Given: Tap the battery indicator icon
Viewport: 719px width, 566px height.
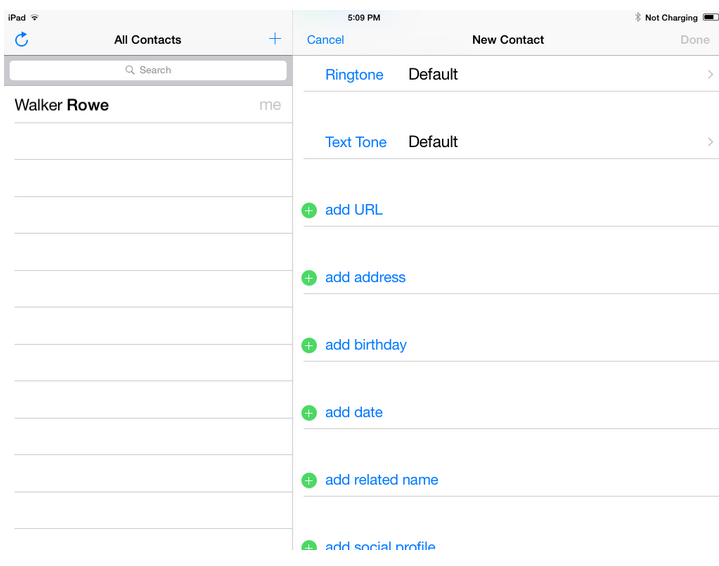Looking at the screenshot, I should [x=710, y=17].
